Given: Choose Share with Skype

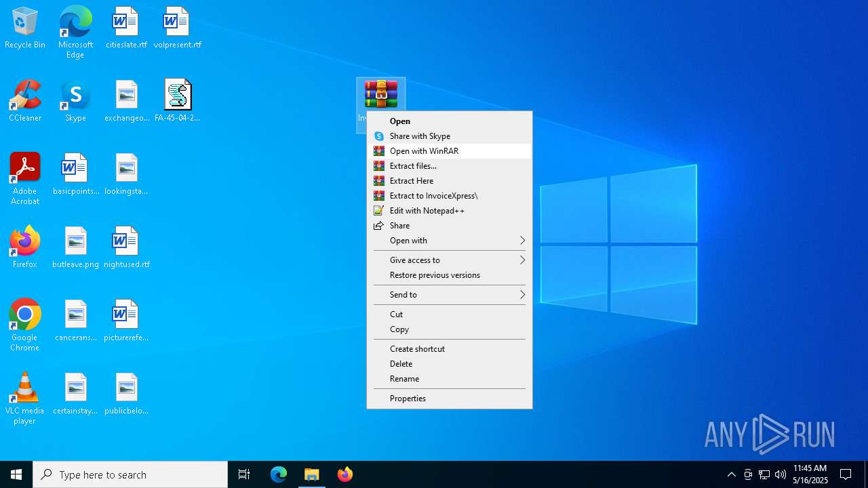Looking at the screenshot, I should 450,136.
